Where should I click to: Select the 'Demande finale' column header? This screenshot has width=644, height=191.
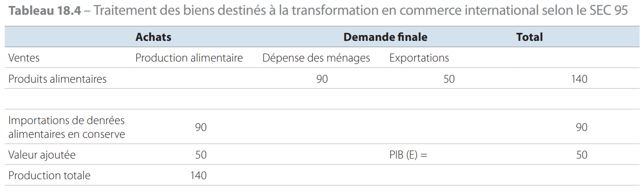tap(385, 37)
